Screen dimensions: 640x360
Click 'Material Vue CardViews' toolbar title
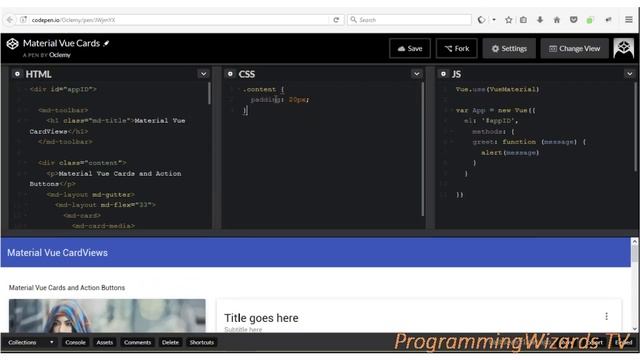tap(58, 253)
